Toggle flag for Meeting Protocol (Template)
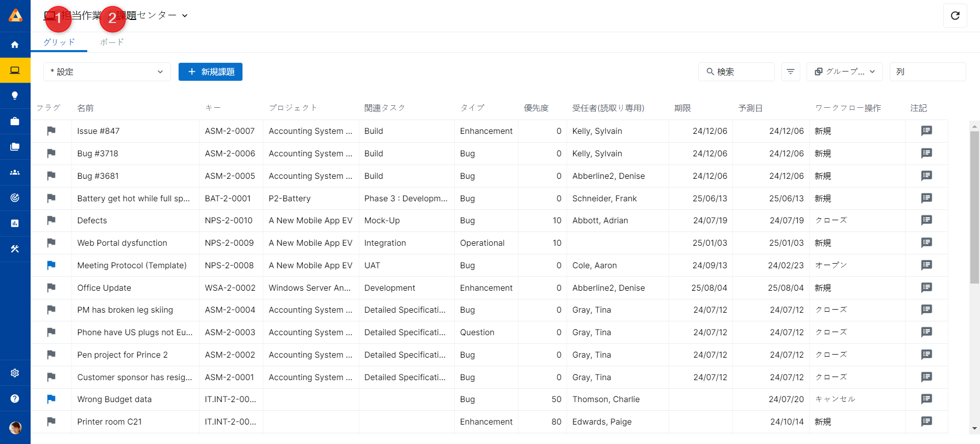This screenshot has width=980, height=444. point(51,265)
